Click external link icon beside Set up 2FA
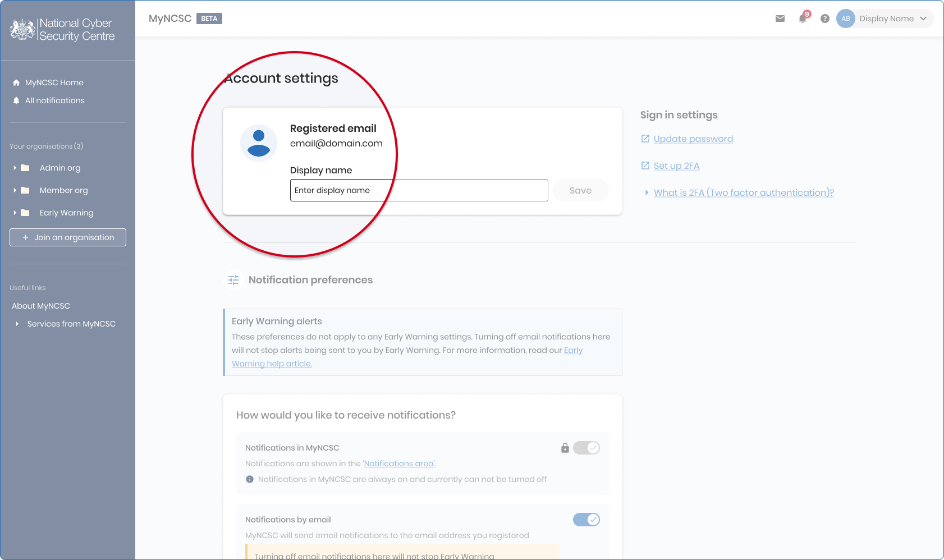The width and height of the screenshot is (944, 560). click(645, 166)
